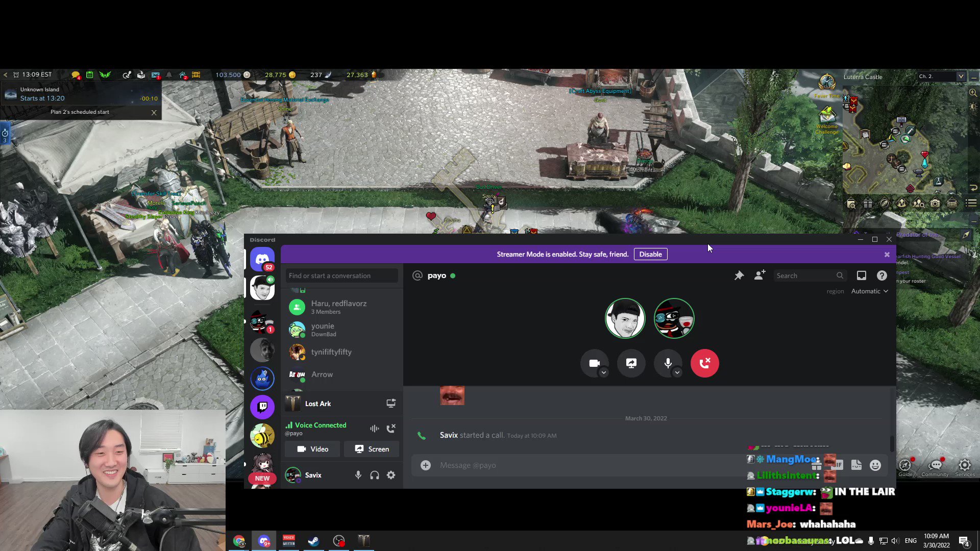Open Lost Ark chat bubble notifications icon
Screen dimensions: 980x551
point(76,75)
